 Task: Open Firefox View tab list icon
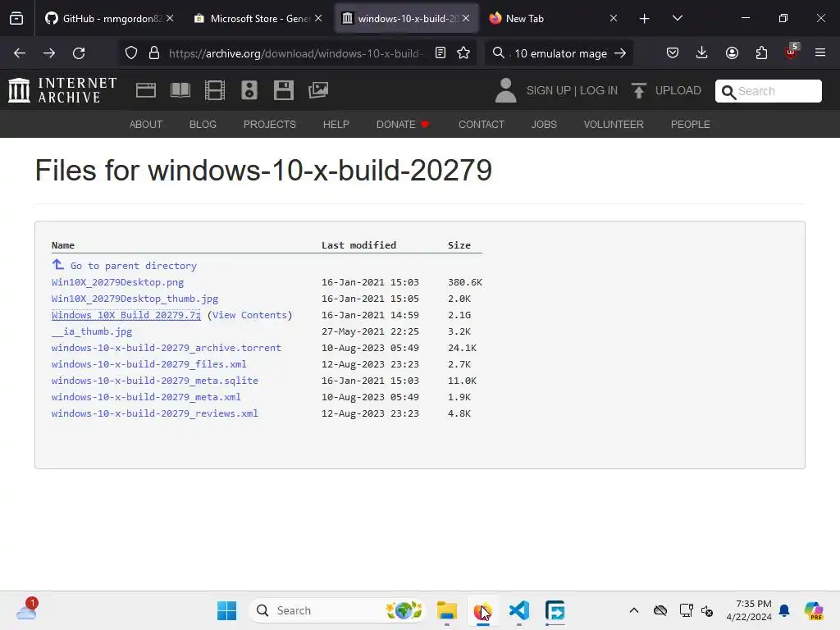[x=16, y=19]
